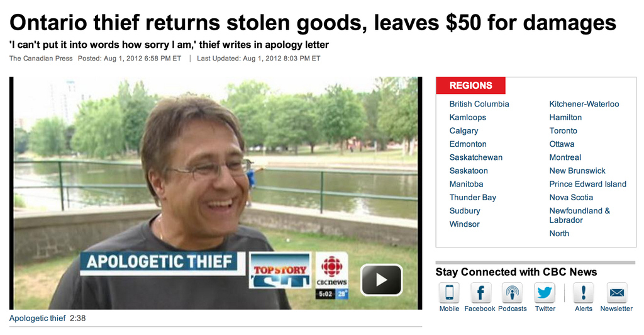Screen dimensions: 644x335
Task: Select Thunder Bay from regions
Action: pyautogui.click(x=473, y=197)
